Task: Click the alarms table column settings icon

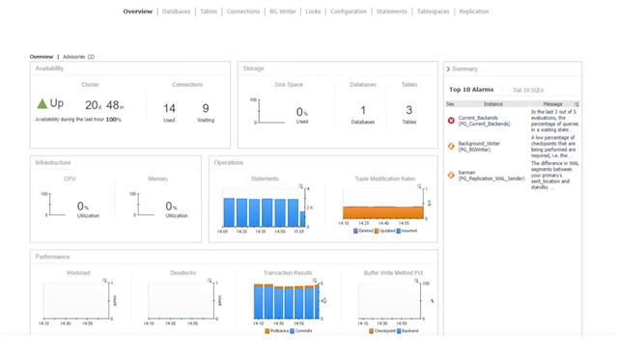Action: [576, 104]
